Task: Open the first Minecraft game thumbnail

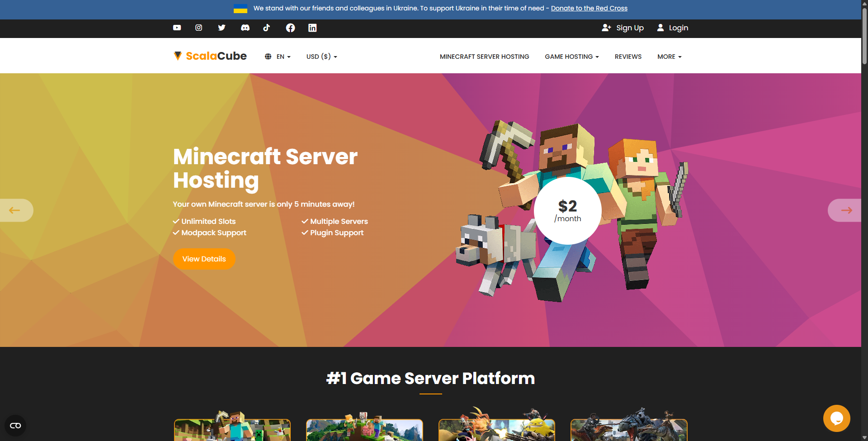Action: [232, 426]
